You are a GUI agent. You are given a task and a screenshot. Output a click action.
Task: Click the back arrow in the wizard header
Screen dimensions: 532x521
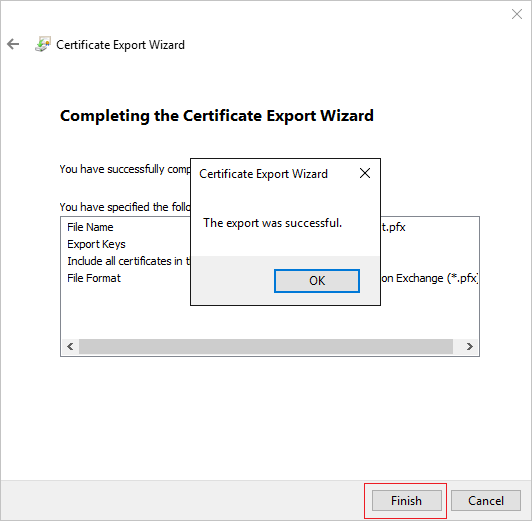[x=13, y=44]
